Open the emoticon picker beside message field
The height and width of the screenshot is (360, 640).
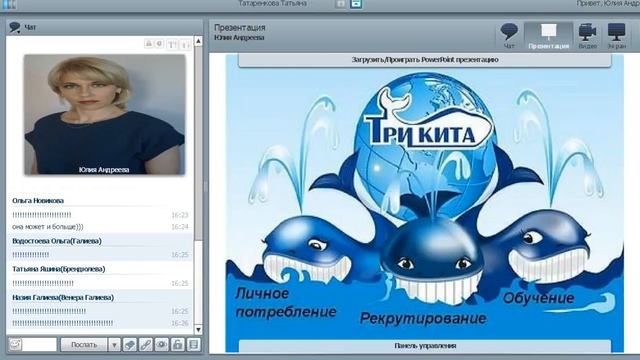(15, 344)
